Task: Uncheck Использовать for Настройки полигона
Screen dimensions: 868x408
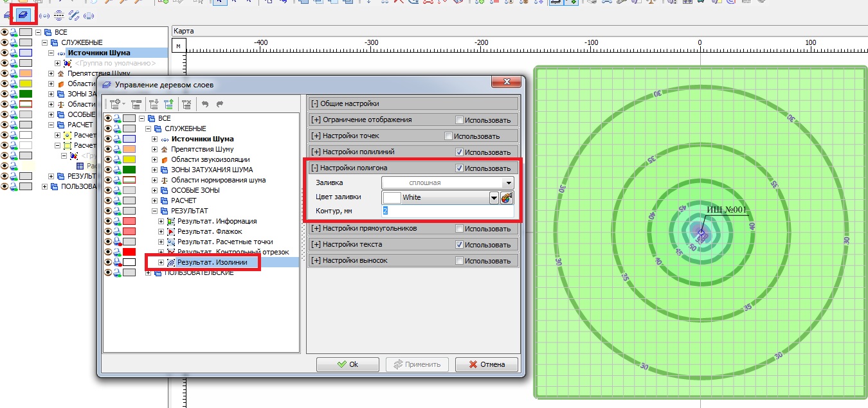Action: 459,168
